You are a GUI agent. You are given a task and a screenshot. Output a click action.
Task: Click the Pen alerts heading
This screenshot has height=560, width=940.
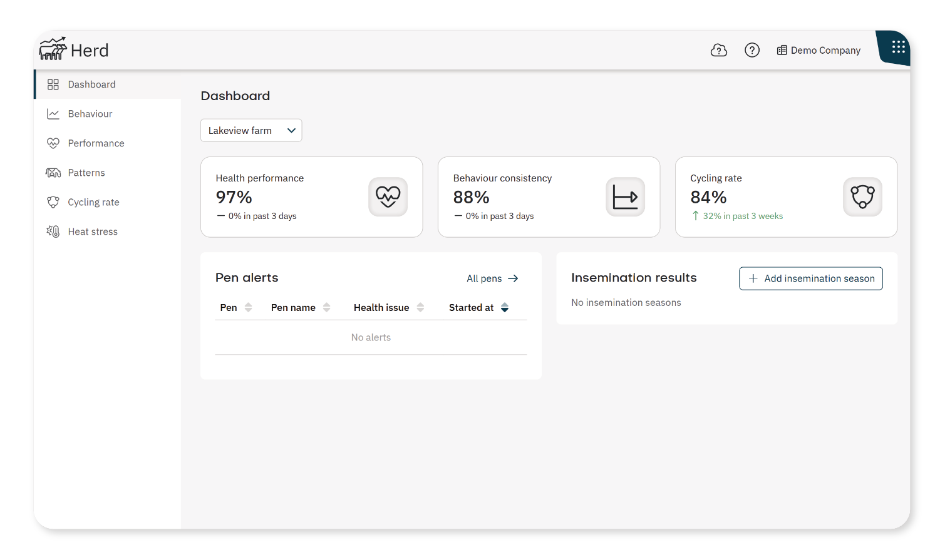(247, 278)
